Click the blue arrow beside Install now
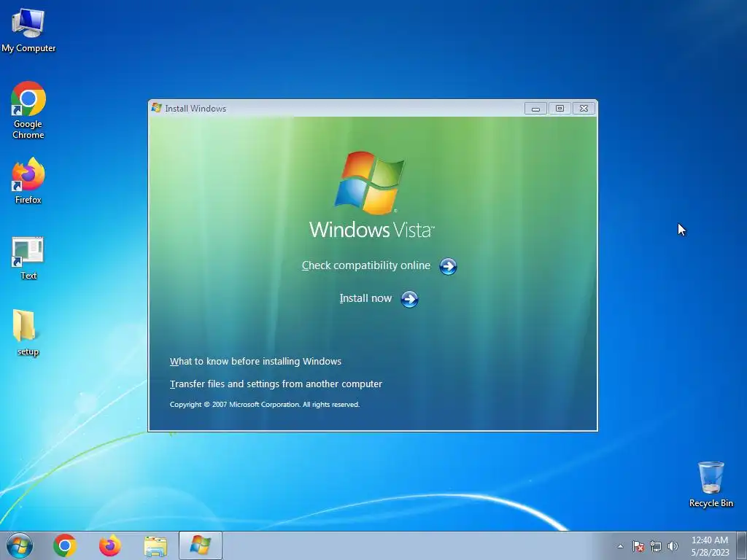 [x=409, y=299]
